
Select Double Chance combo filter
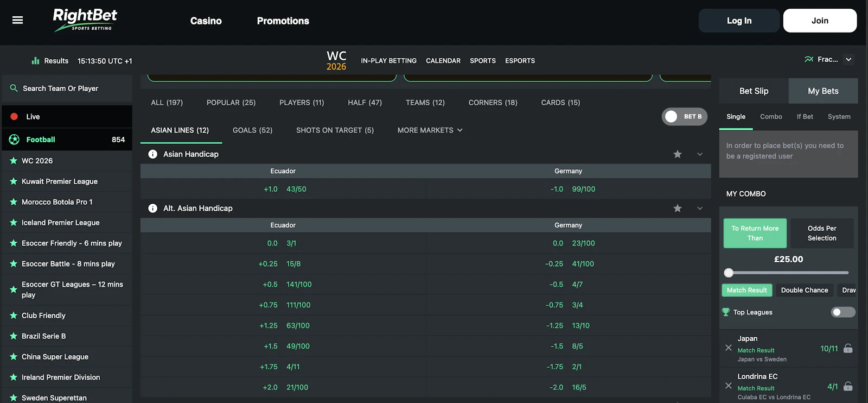point(805,290)
